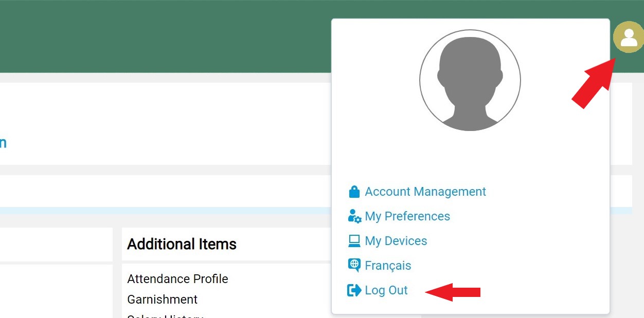The width and height of the screenshot is (644, 318).
Task: Click the person-gear icon for My Preferences
Action: pos(354,216)
